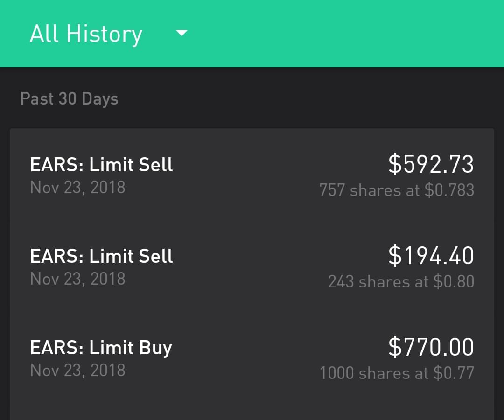Tap the date under the $194.40 sell order
This screenshot has width=504, height=420.
(x=77, y=279)
